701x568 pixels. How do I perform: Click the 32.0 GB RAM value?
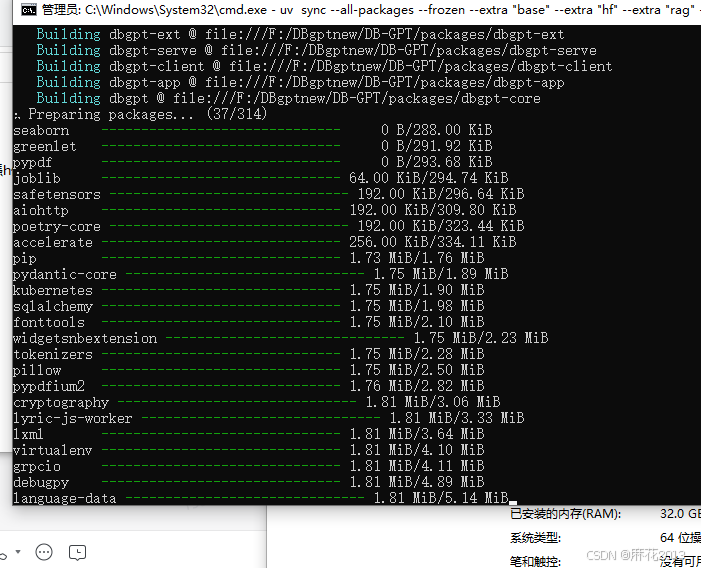click(680, 514)
